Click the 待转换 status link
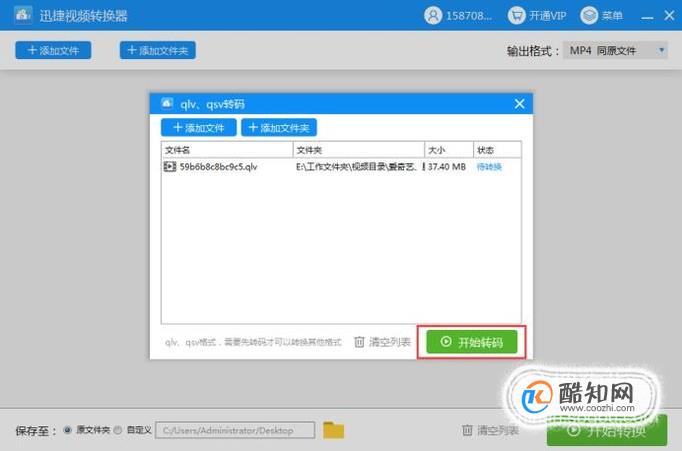The width and height of the screenshot is (682, 451). (x=489, y=167)
